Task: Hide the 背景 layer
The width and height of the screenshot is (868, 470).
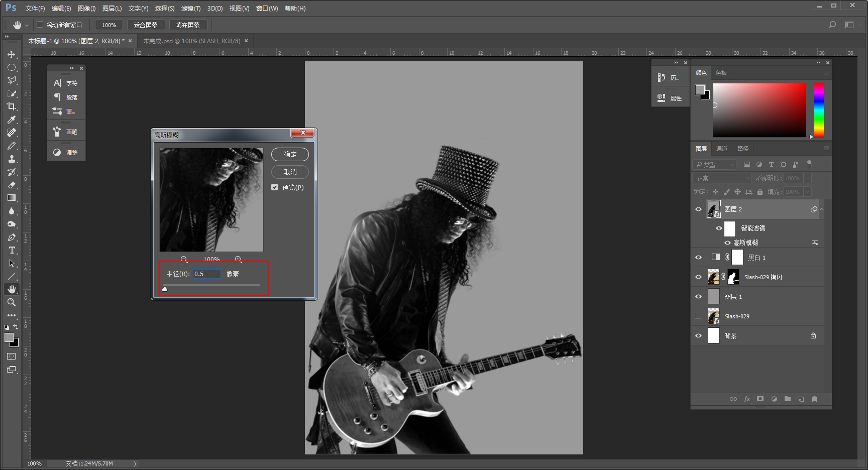Action: 698,336
